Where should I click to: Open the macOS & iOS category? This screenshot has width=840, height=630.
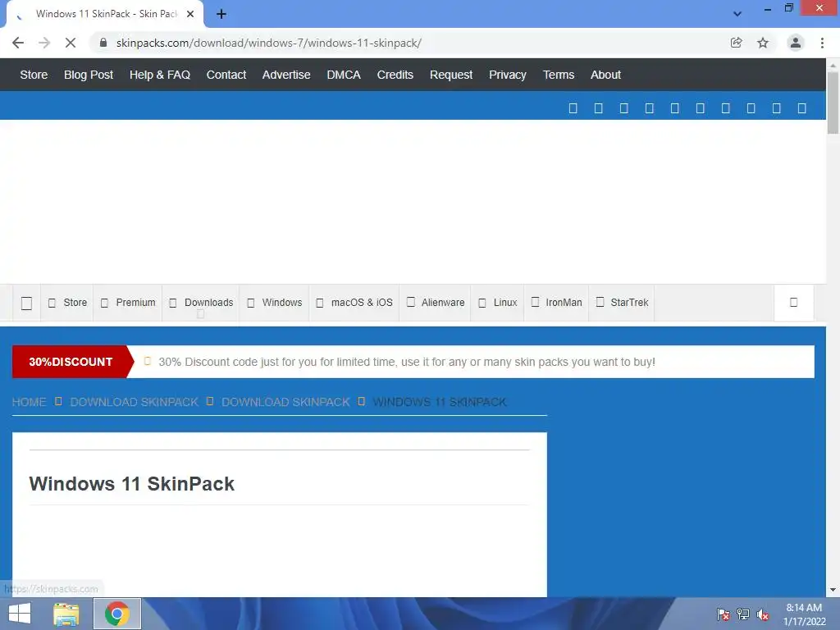354,303
